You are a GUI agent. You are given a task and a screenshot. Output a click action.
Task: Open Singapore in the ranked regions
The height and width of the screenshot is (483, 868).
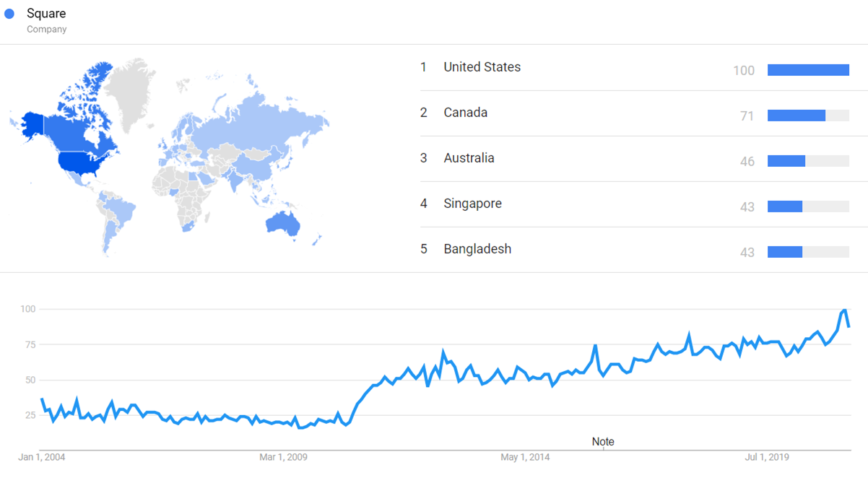tap(472, 204)
